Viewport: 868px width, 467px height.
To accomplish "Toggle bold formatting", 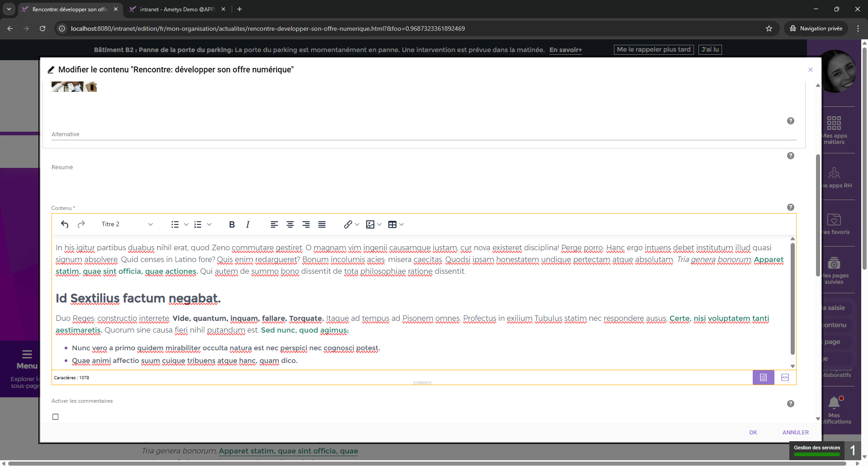I will (232, 224).
